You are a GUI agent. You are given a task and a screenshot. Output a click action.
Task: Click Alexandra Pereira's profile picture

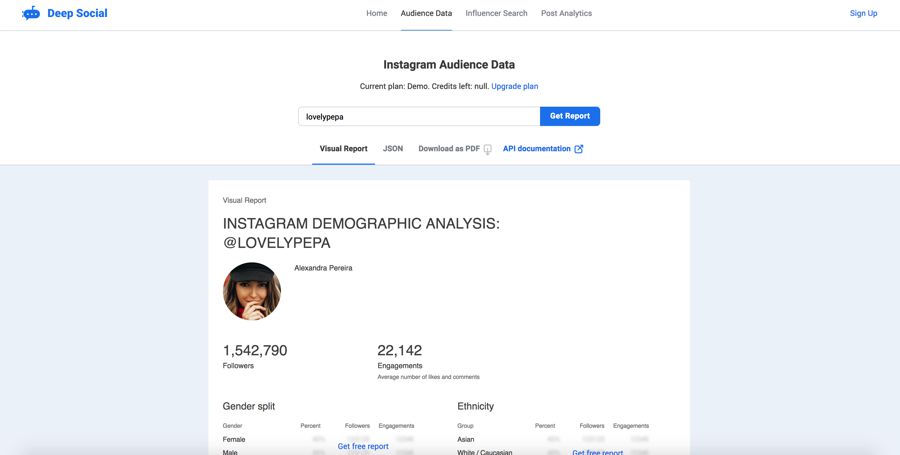[x=252, y=291]
